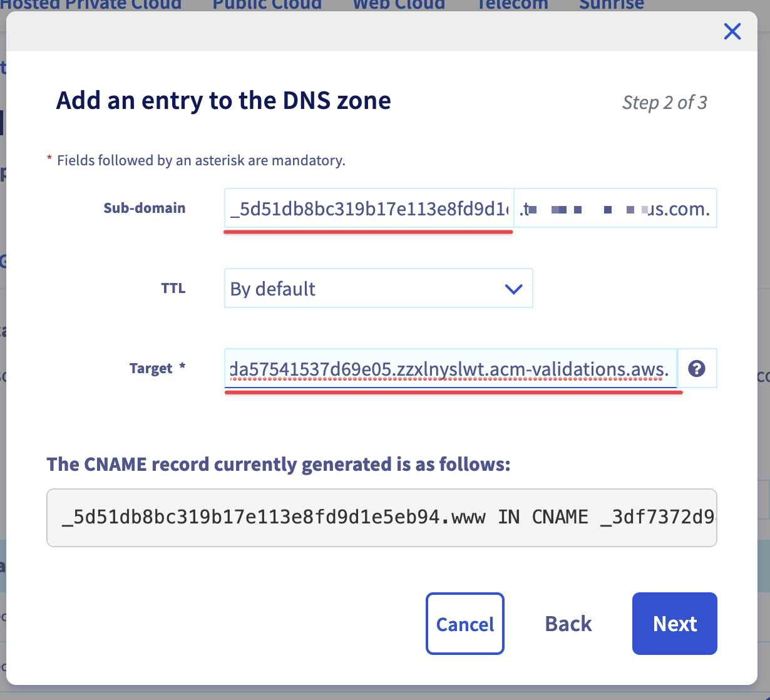770x700 pixels.
Task: Go to the Sunrise tab
Action: pyautogui.click(x=611, y=5)
